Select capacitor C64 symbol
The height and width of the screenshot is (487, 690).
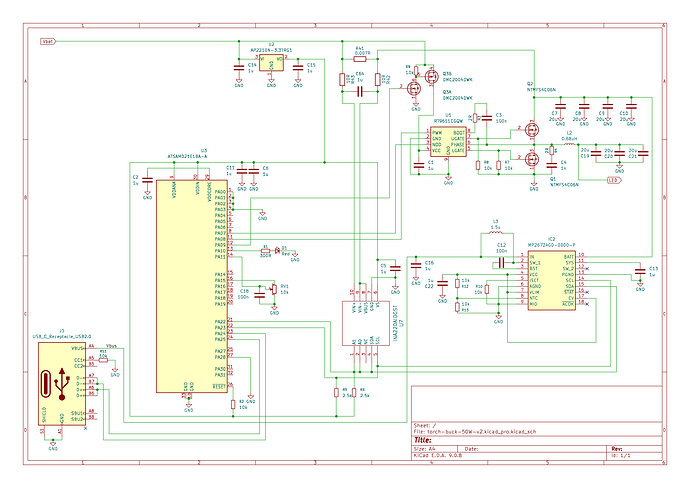tap(360, 92)
